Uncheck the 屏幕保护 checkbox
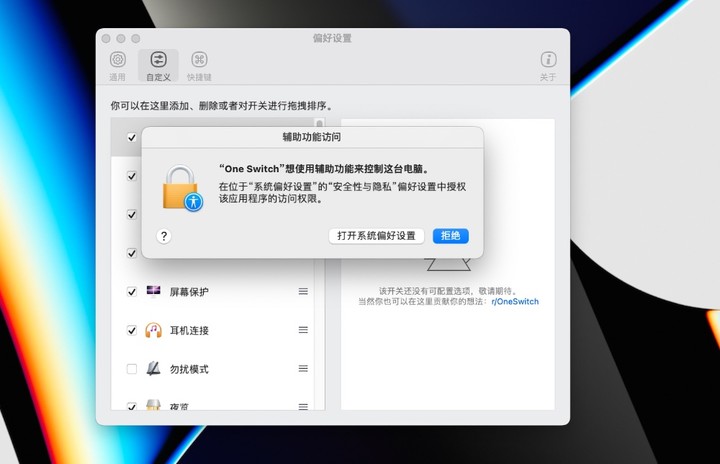Viewport: 720px width, 464px height. (132, 292)
